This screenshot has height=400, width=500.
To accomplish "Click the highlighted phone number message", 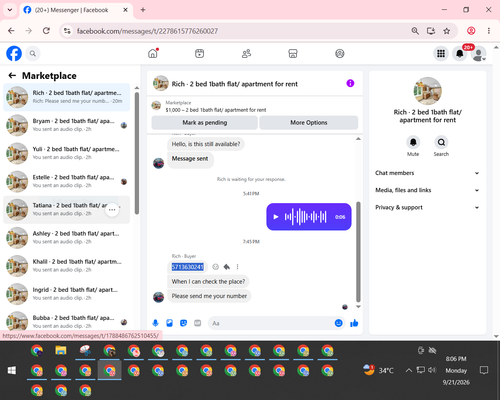I will click(187, 267).
